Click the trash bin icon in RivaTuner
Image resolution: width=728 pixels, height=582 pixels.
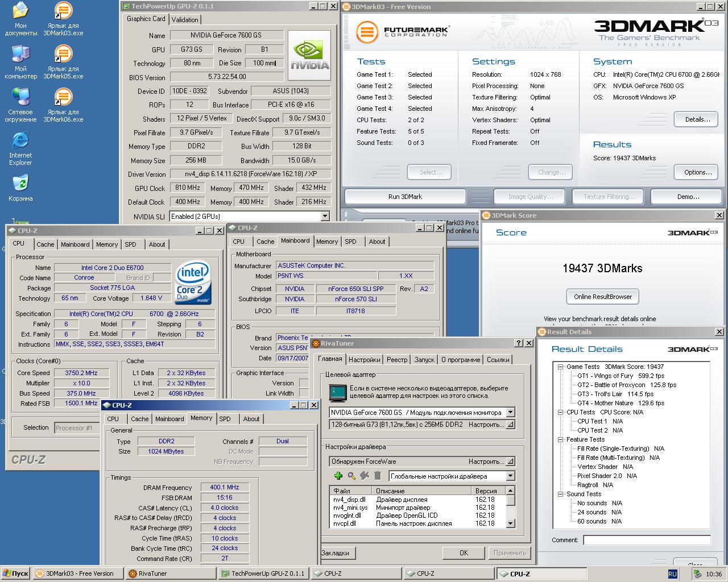coord(377,476)
